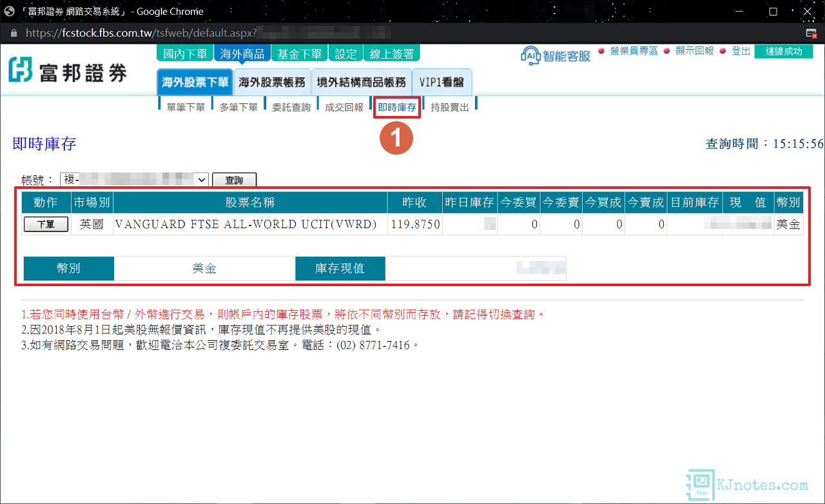Click the 動作 column header
The image size is (825, 504).
coord(46,202)
